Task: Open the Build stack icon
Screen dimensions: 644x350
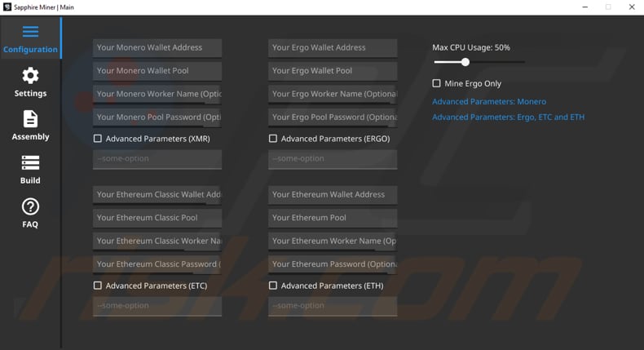Action: click(30, 163)
